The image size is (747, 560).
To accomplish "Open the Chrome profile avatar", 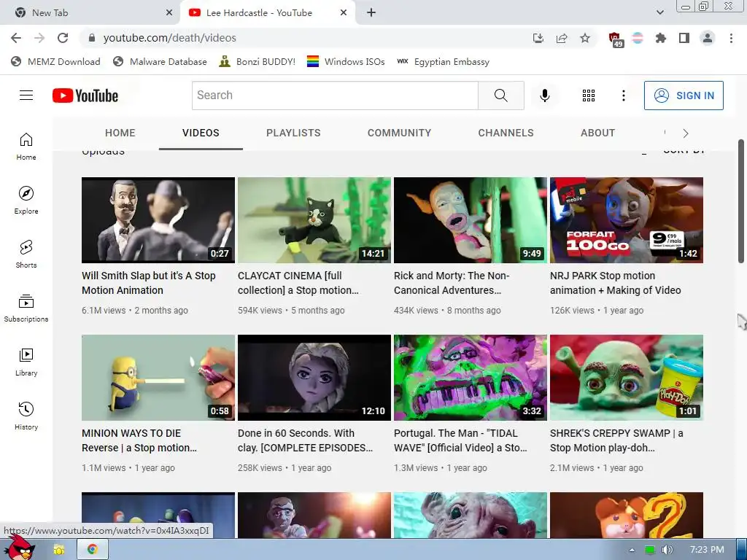I will [x=708, y=38].
